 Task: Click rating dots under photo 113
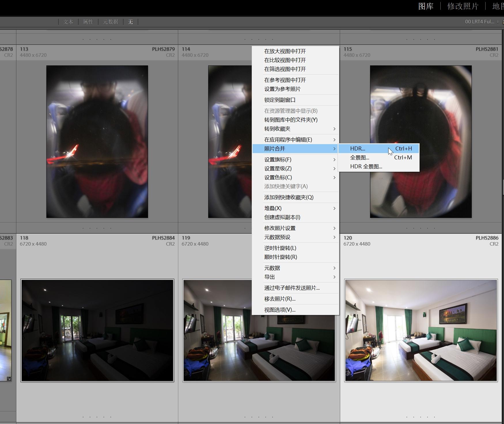97,228
